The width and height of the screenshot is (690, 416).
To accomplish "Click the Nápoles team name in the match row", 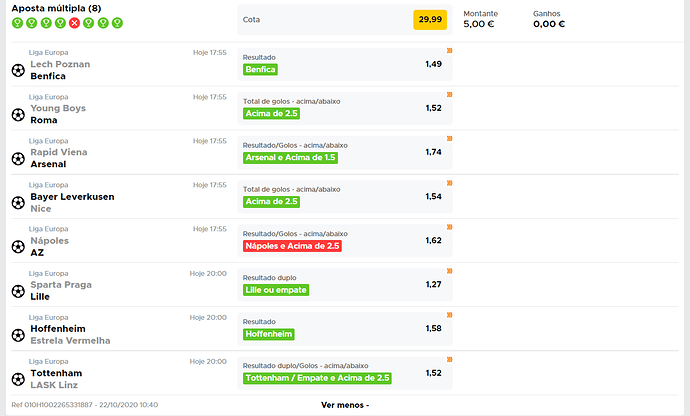I will [x=50, y=241].
